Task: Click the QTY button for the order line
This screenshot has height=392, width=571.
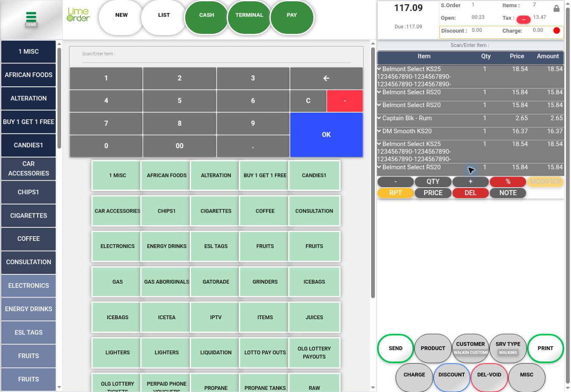Action: pyautogui.click(x=433, y=182)
